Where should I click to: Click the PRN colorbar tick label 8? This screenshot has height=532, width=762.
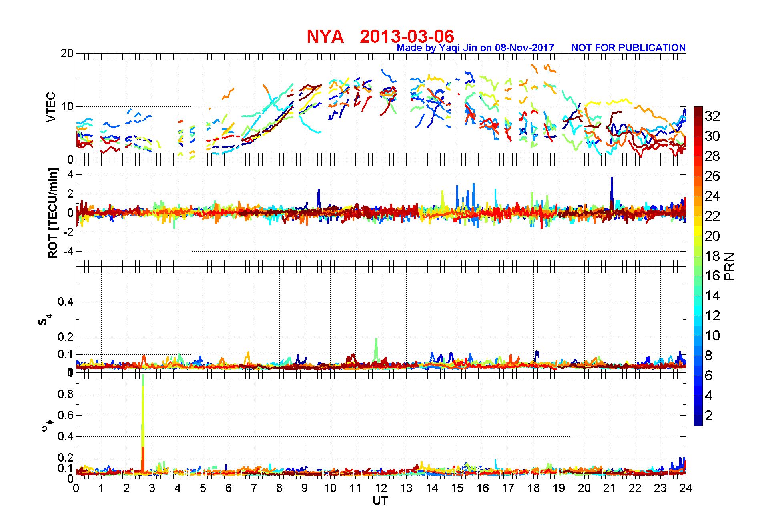click(x=709, y=356)
